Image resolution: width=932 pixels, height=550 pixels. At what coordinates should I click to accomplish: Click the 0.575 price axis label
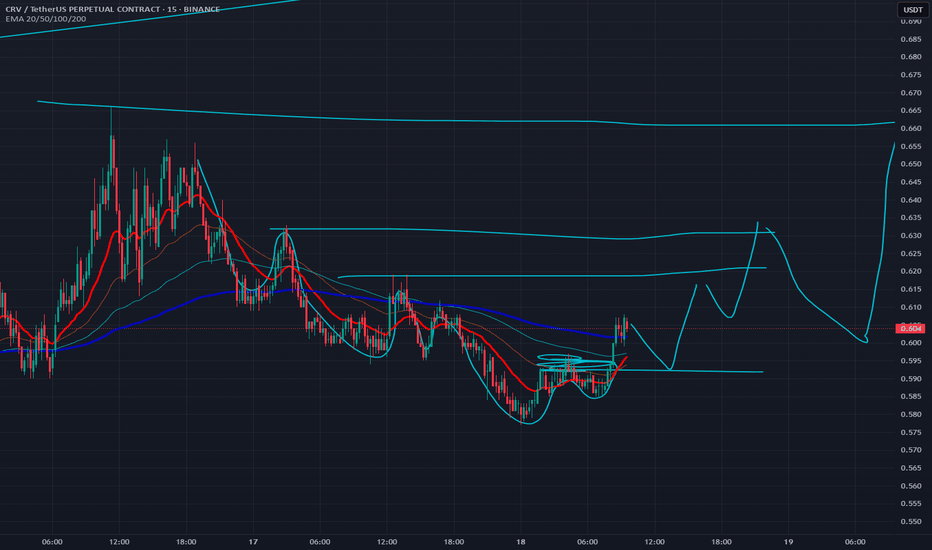[911, 432]
